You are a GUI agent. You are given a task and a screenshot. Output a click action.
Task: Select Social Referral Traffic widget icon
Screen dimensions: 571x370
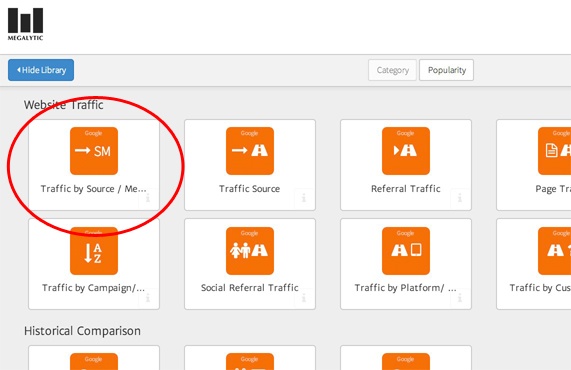click(250, 251)
